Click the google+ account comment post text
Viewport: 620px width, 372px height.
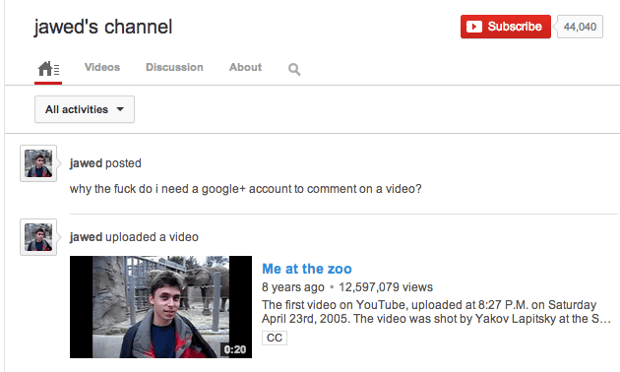click(246, 189)
